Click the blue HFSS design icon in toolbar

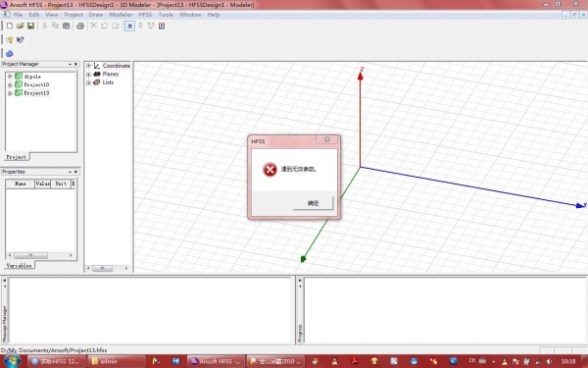click(x=10, y=53)
